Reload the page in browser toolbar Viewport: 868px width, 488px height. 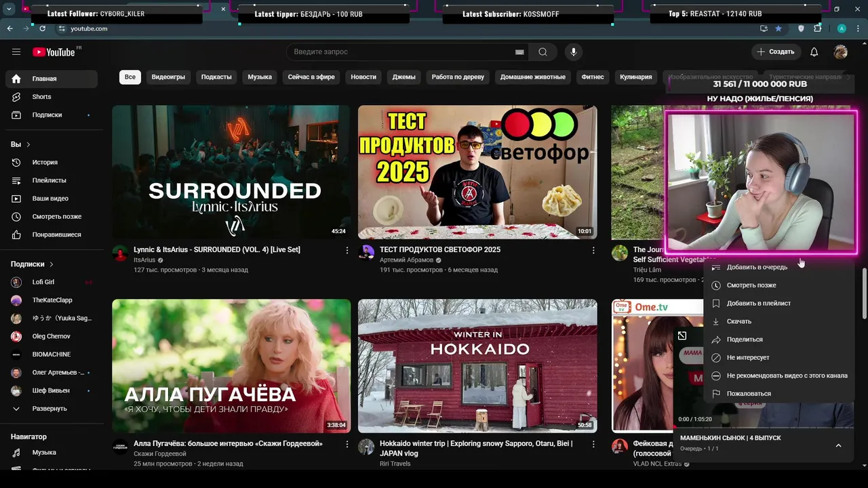click(x=43, y=28)
